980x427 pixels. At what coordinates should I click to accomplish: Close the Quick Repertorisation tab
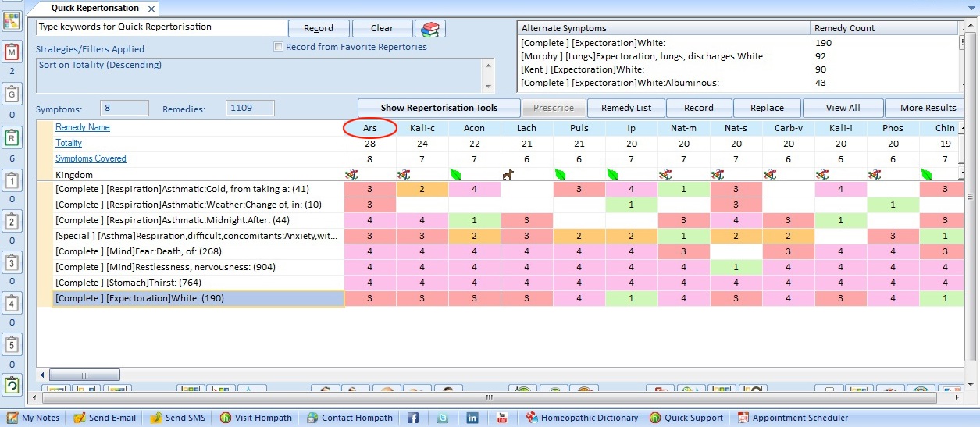pyautogui.click(x=151, y=9)
